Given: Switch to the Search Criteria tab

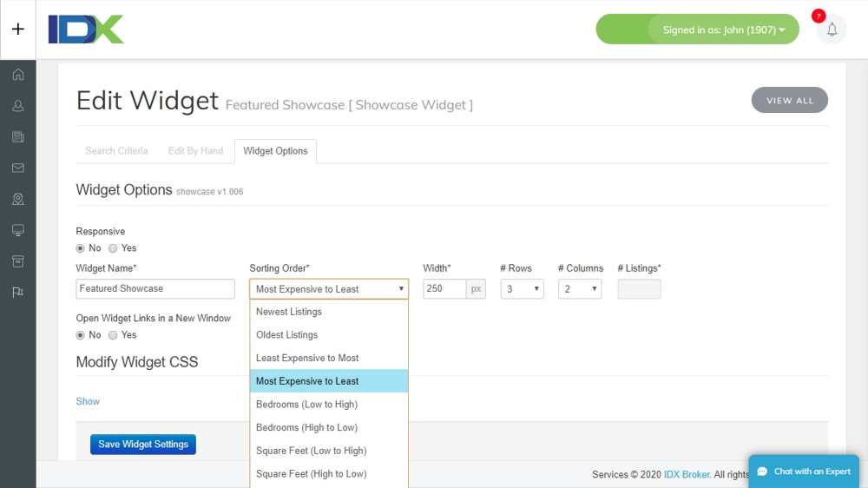Looking at the screenshot, I should pyautogui.click(x=116, y=151).
